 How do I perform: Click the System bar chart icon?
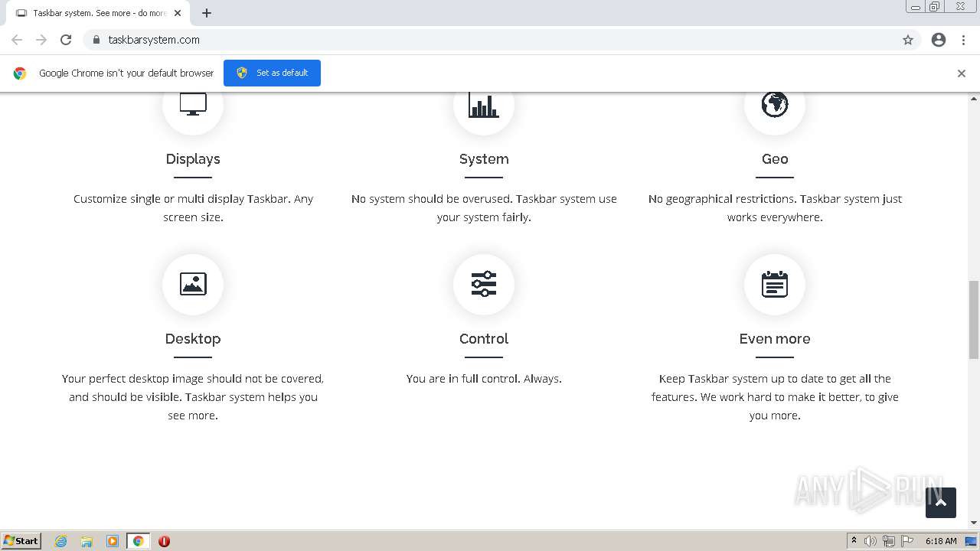[484, 106]
